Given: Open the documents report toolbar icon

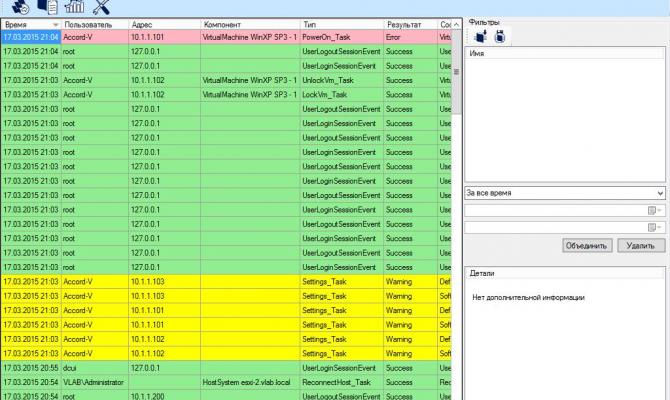Looking at the screenshot, I should click(47, 6).
